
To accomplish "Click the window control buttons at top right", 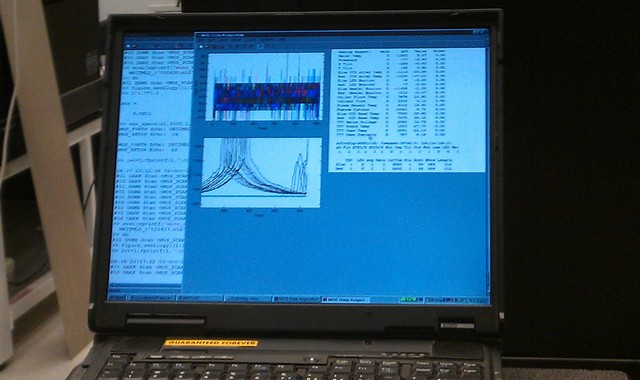I will click(479, 32).
